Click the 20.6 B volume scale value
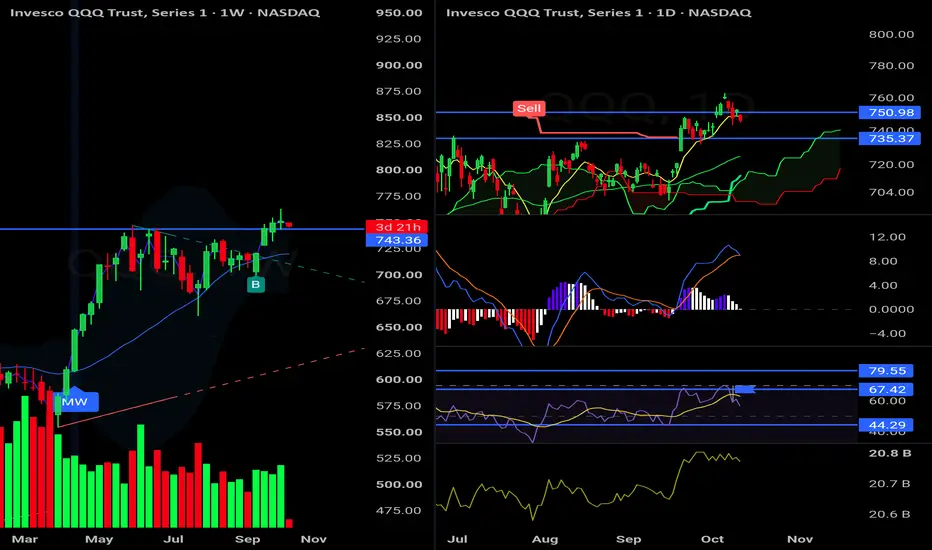The width and height of the screenshot is (932, 550). tap(890, 514)
